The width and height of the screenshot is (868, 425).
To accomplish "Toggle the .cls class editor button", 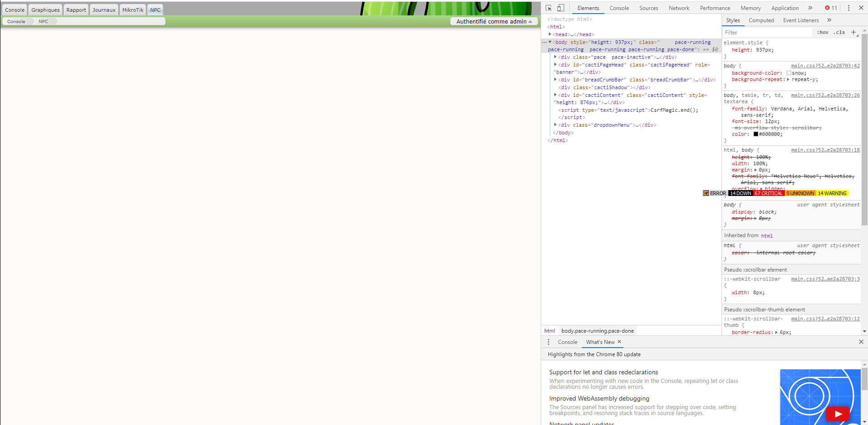I will point(839,32).
